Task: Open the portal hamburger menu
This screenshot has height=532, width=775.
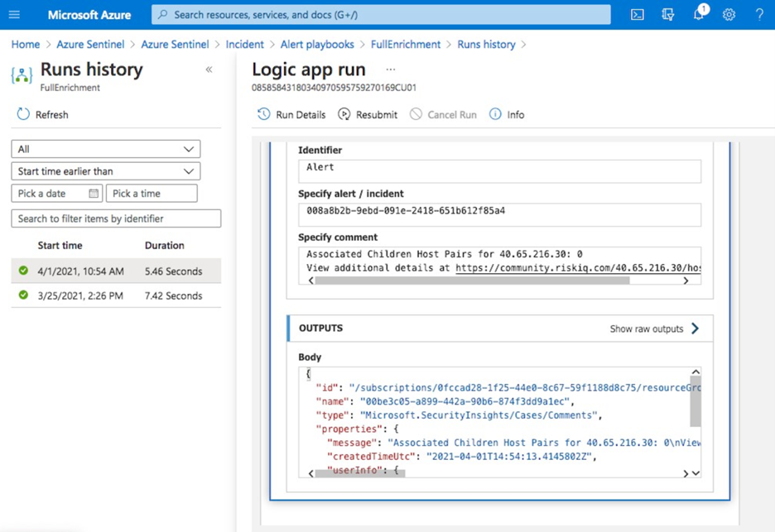Action: [x=13, y=14]
